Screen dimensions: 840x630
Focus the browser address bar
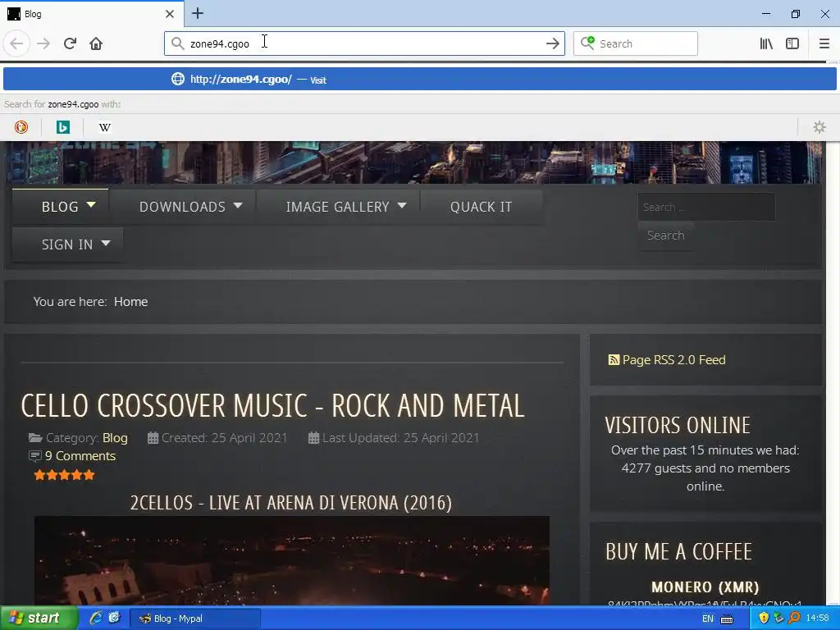(364, 43)
